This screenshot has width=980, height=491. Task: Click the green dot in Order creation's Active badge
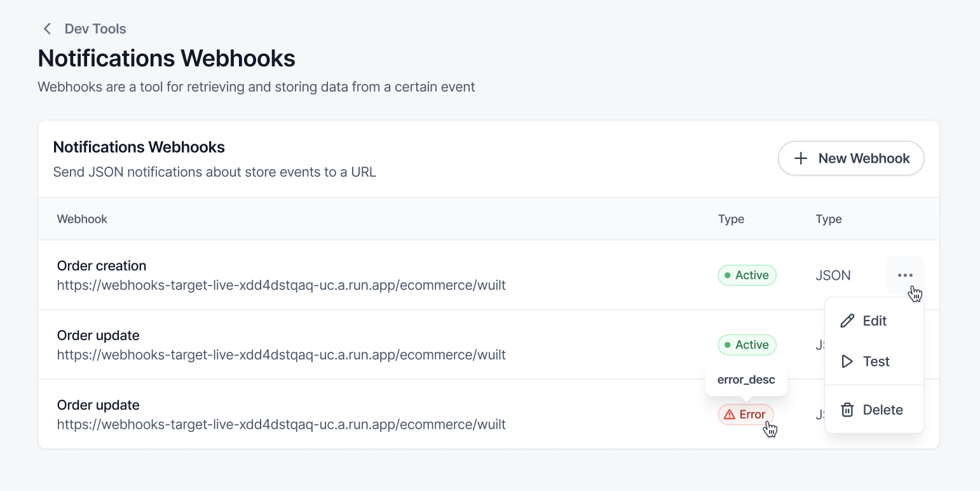(x=726, y=275)
